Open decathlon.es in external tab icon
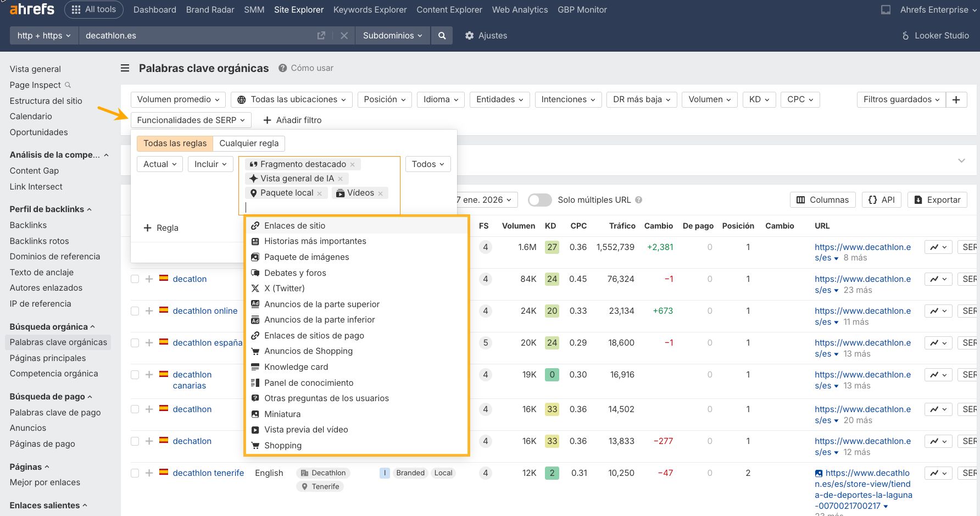 point(321,36)
